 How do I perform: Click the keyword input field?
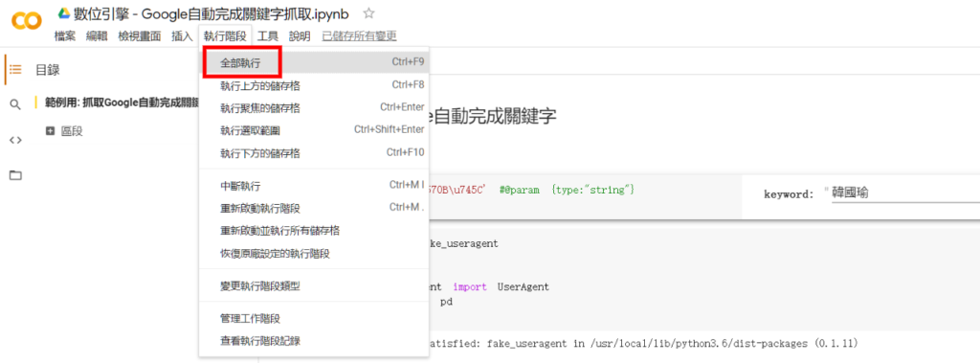click(x=904, y=193)
